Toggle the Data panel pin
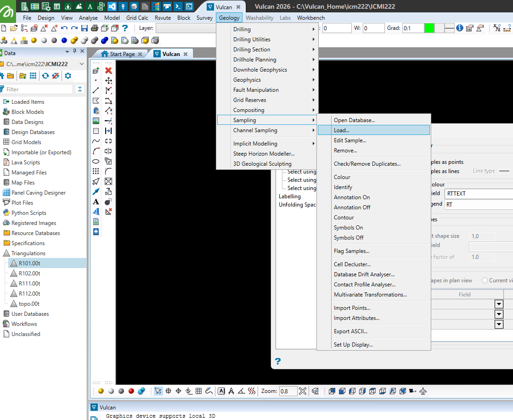This screenshot has width=513, height=420. 74,51
